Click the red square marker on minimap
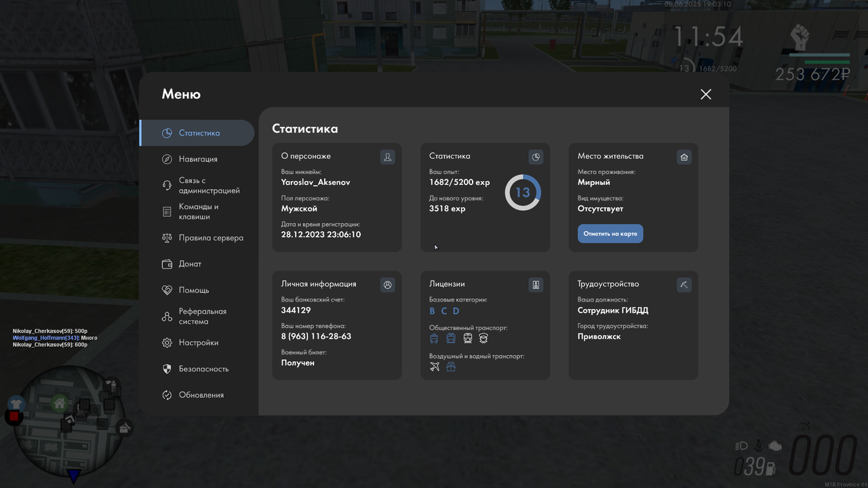 click(x=14, y=417)
